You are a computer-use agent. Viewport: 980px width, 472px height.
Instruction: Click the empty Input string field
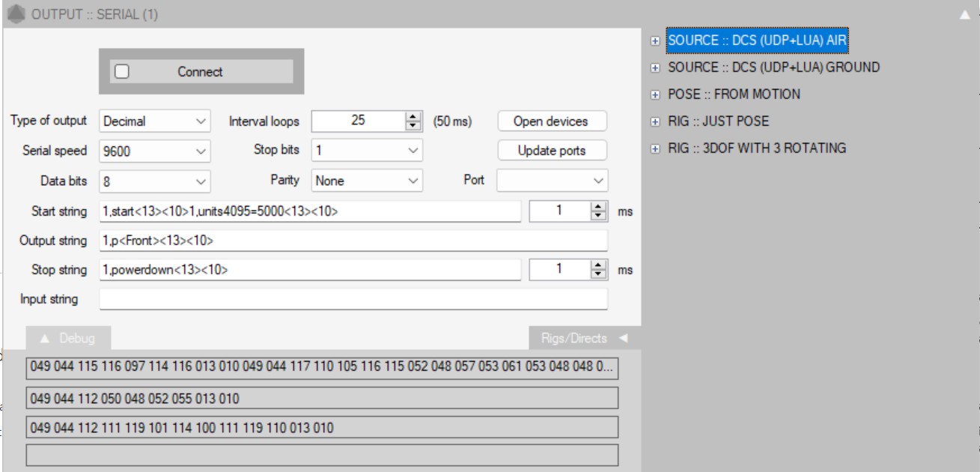[x=352, y=300]
